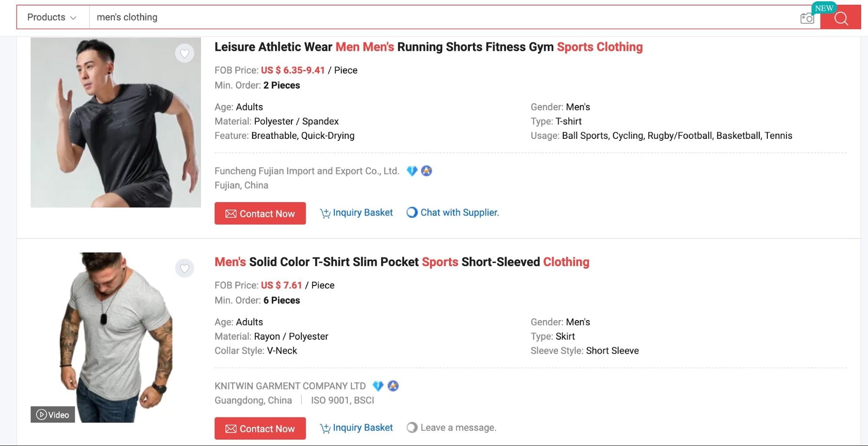Open the Leisure Athletic Wear product title

tap(429, 47)
